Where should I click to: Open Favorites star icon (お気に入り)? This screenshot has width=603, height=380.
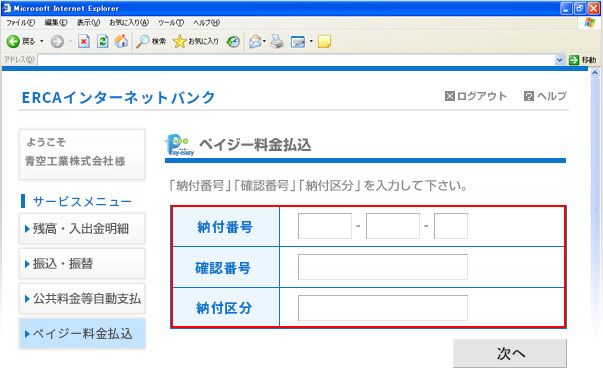[x=179, y=41]
